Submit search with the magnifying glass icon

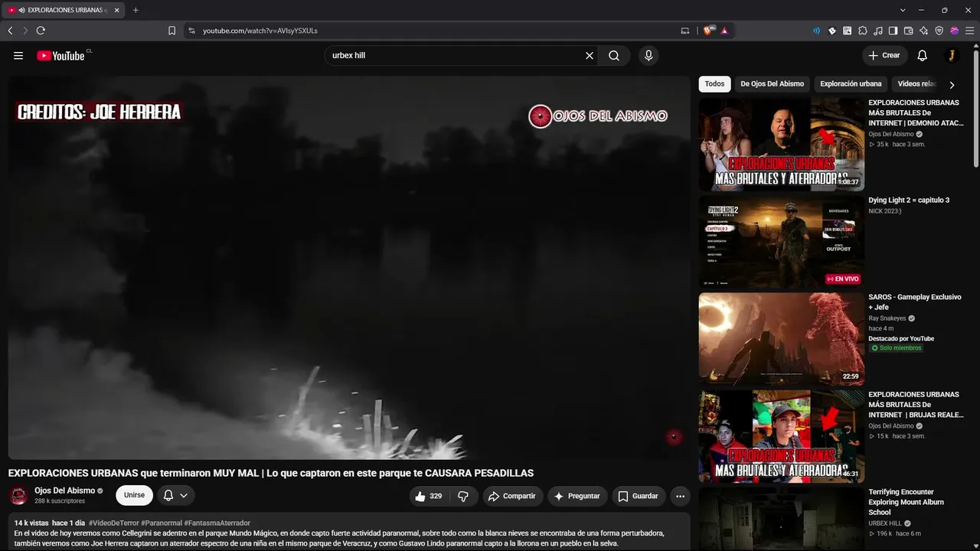[614, 56]
